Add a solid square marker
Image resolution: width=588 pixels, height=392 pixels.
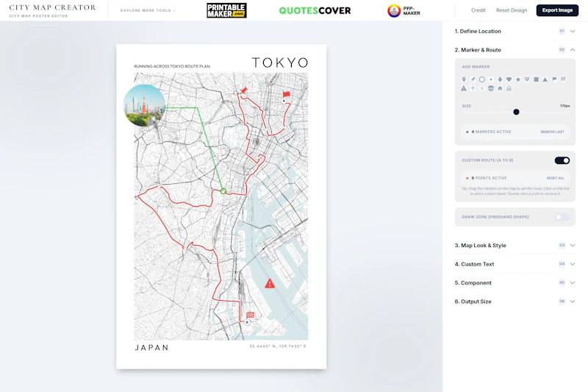537,79
